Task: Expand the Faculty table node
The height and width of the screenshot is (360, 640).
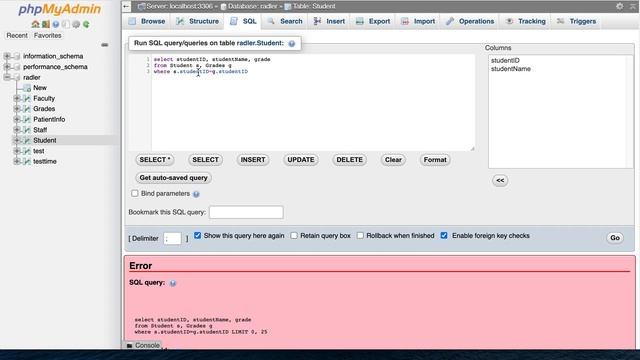Action: [17, 98]
